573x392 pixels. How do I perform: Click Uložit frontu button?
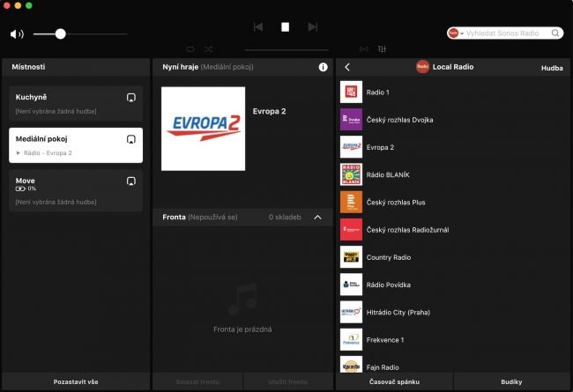pos(288,381)
